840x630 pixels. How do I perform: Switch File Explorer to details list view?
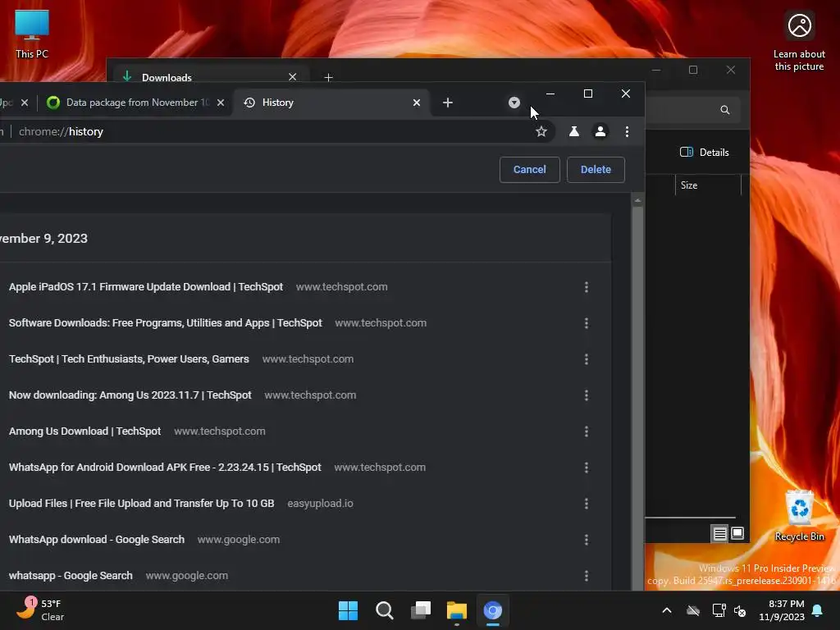point(719,533)
